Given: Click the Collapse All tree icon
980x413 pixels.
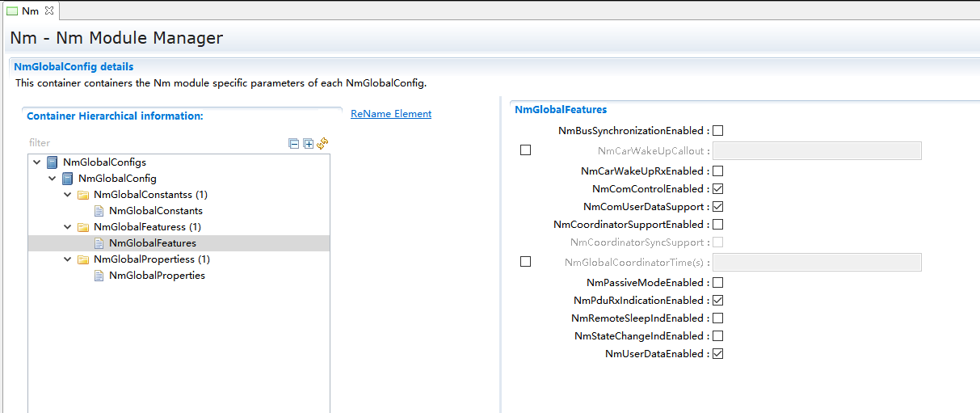Looking at the screenshot, I should point(294,143).
